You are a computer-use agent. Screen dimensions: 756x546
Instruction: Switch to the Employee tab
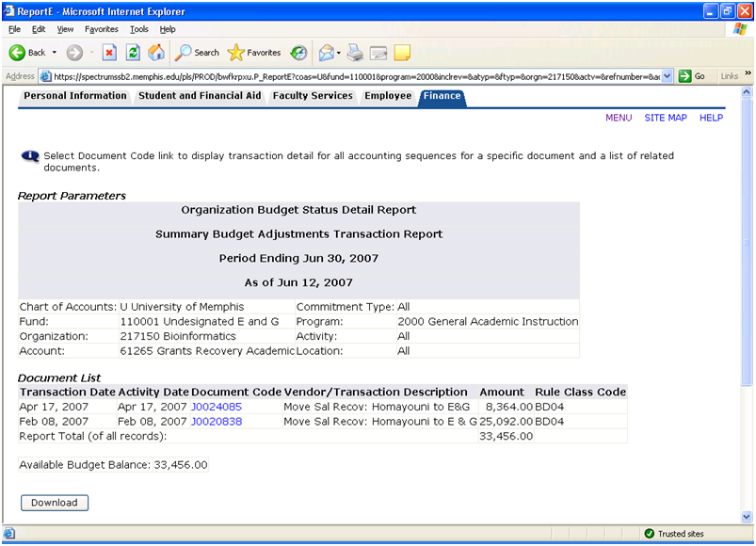coord(388,96)
